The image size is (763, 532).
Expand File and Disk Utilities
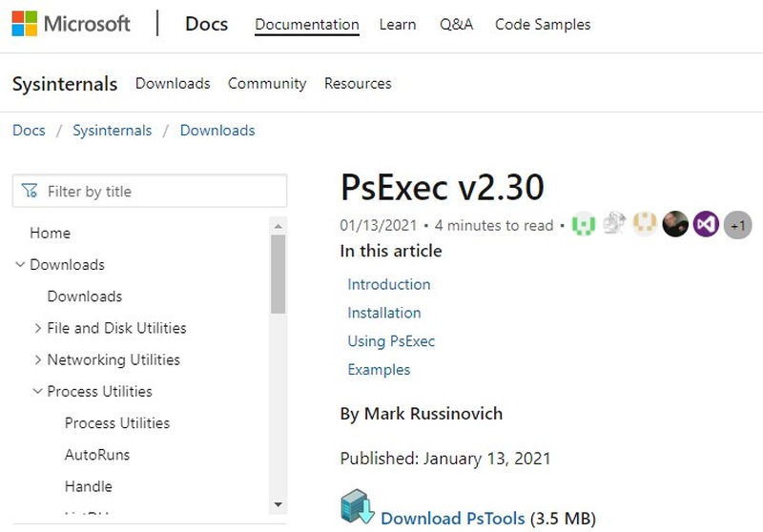pyautogui.click(x=38, y=328)
